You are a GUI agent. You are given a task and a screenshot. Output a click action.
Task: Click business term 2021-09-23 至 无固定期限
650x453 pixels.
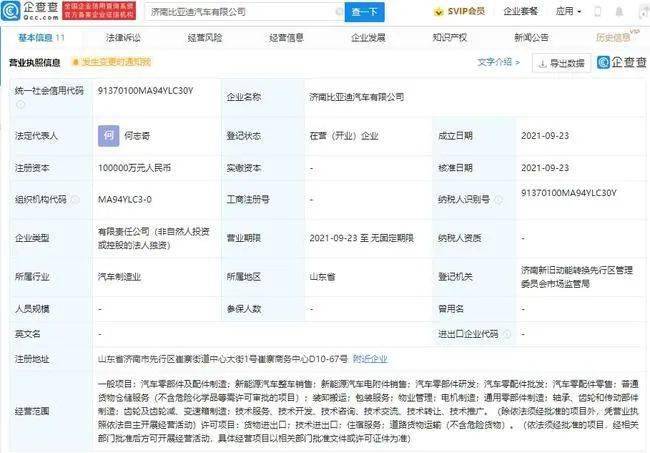(361, 238)
